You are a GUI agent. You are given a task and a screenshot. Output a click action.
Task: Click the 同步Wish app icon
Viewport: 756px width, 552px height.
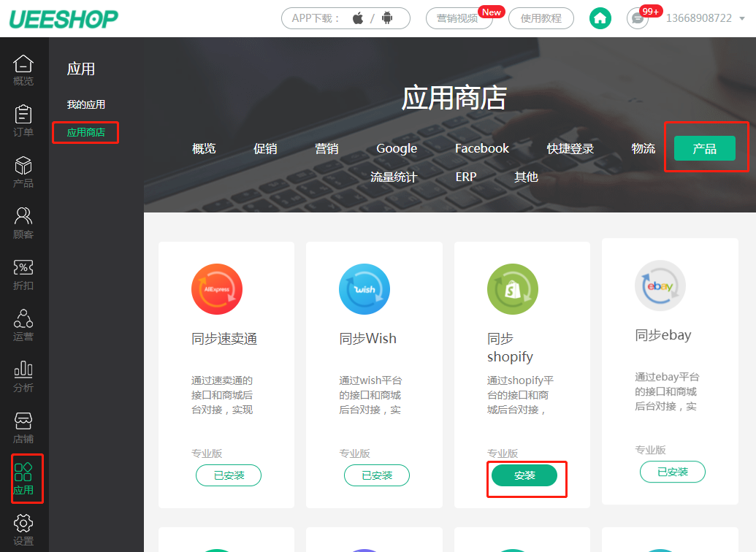364,289
